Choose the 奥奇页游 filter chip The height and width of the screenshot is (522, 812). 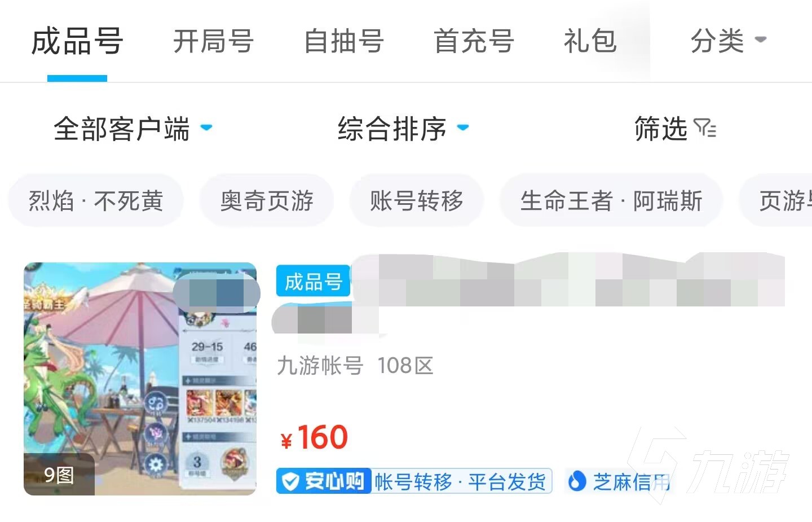click(267, 200)
